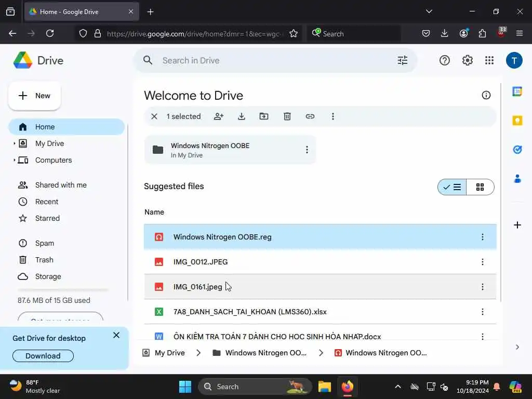Click the Move to folder icon

tap(263, 116)
